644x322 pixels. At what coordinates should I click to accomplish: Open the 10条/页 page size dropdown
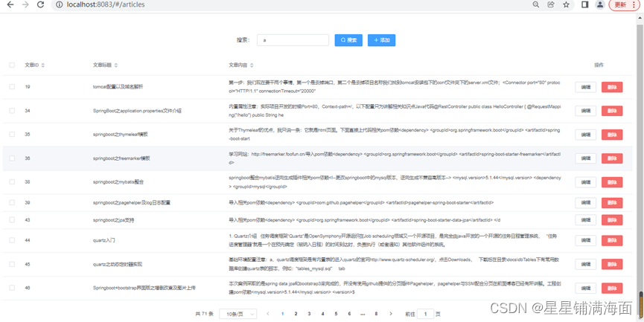[238, 314]
